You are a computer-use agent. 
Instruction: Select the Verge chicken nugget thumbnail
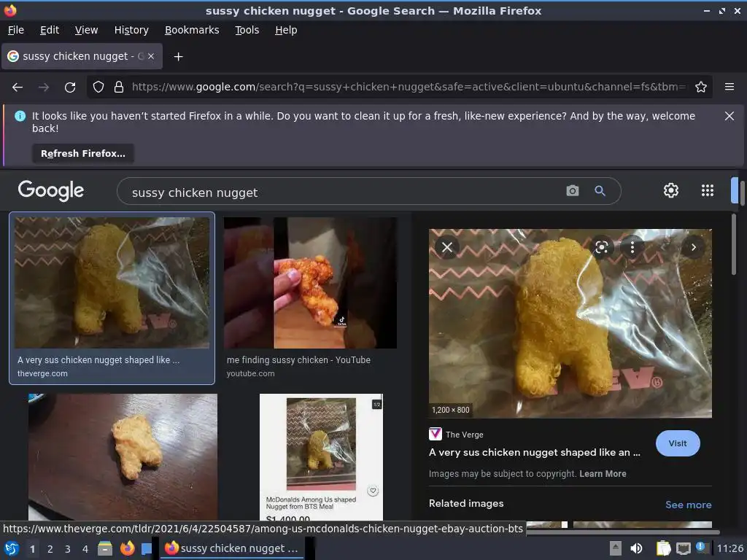click(x=112, y=283)
